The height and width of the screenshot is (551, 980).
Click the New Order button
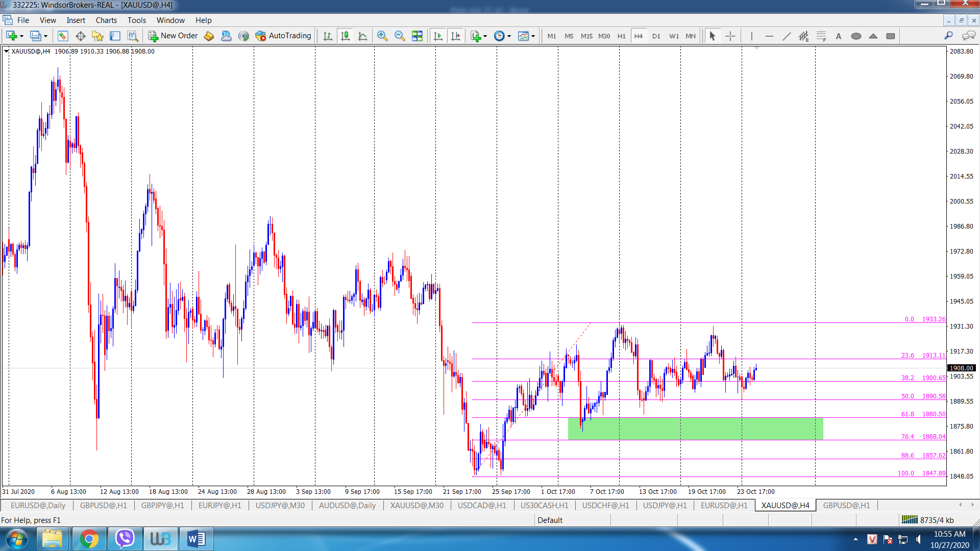[x=173, y=36]
